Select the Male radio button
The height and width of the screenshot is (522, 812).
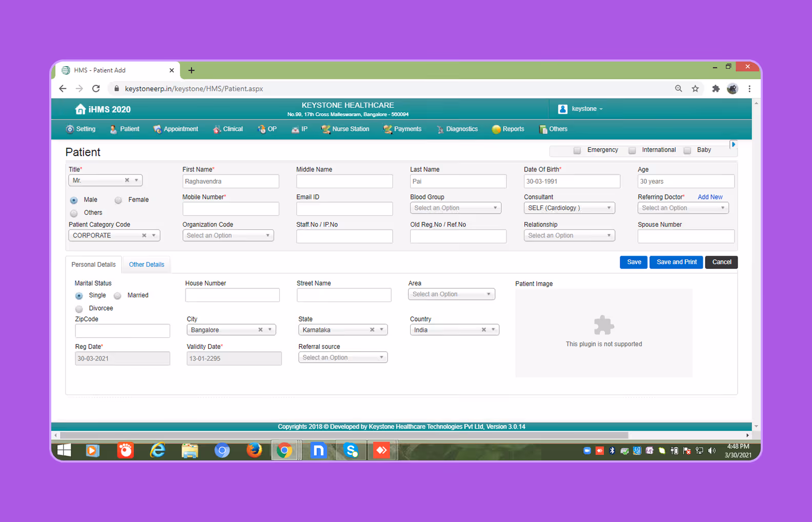(74, 200)
